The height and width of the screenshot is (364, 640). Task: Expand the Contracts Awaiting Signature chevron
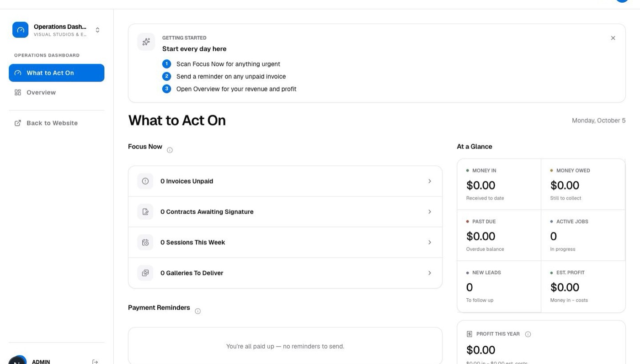[430, 212]
